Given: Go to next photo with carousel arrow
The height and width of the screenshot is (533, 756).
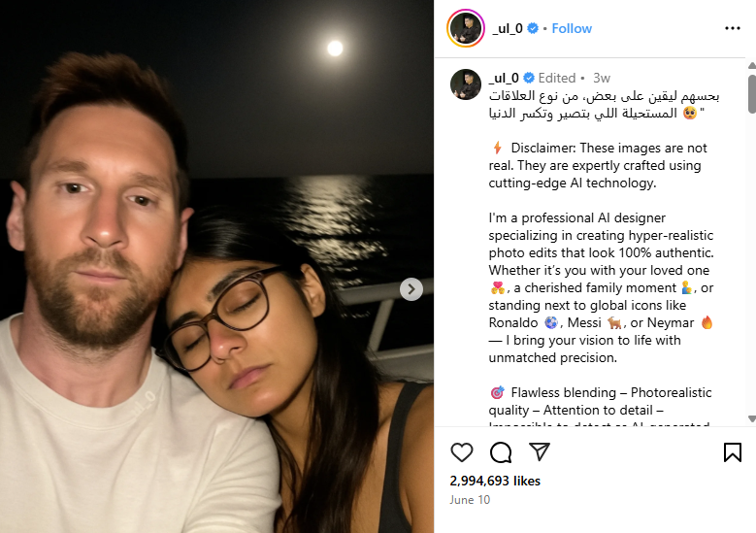Looking at the screenshot, I should [411, 289].
